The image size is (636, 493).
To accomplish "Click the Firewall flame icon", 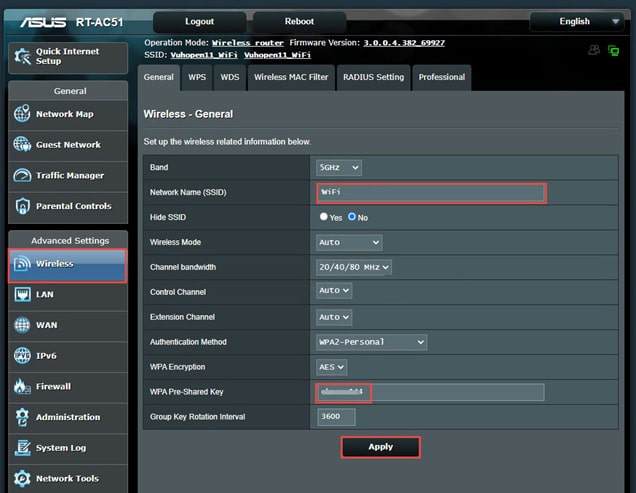I will point(22,387).
